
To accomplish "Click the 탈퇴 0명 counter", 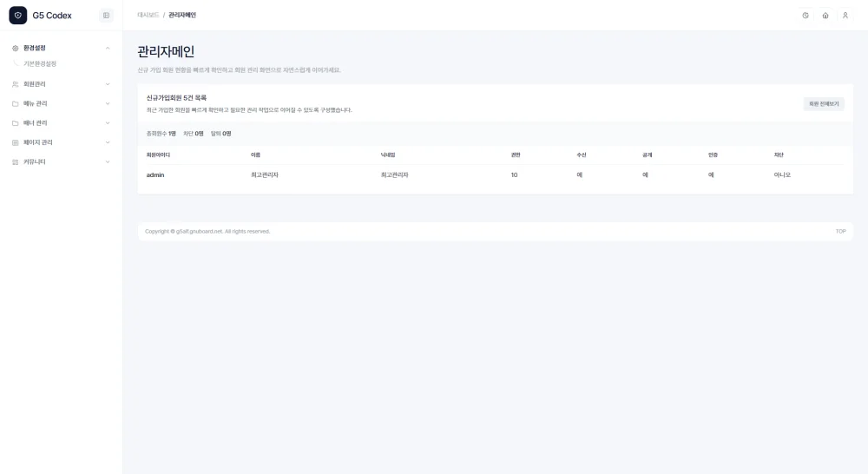I will coord(220,134).
